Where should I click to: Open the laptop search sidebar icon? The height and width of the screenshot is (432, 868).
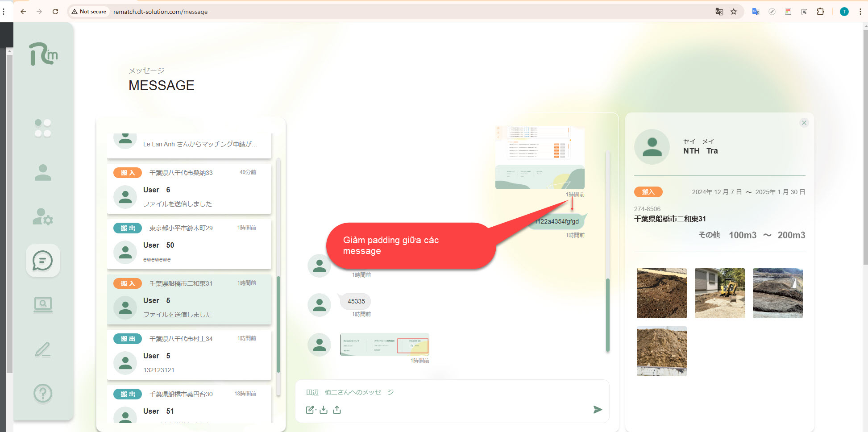click(x=43, y=305)
